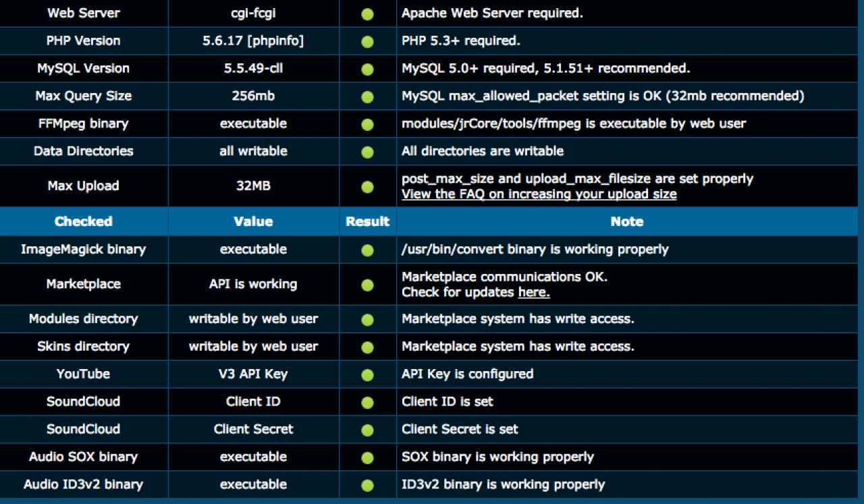864x504 pixels.
Task: Select the SoundCloud Client Secret status dot
Action: point(367,430)
